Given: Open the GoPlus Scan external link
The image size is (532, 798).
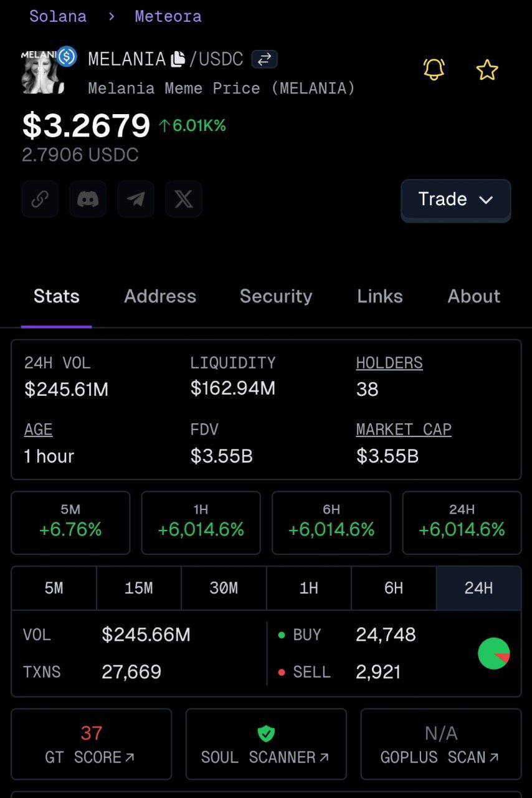Looking at the screenshot, I should (x=440, y=757).
